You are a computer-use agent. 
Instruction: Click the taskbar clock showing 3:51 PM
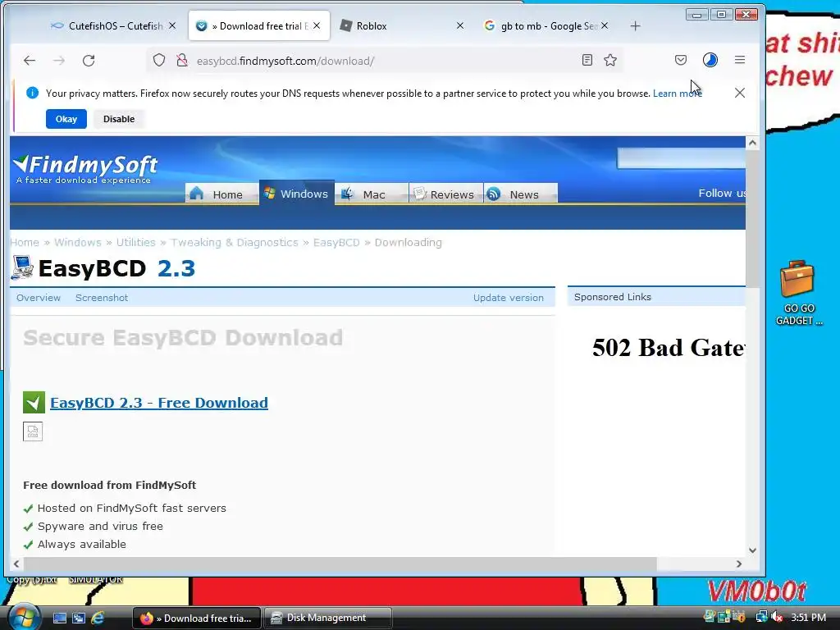coord(808,618)
